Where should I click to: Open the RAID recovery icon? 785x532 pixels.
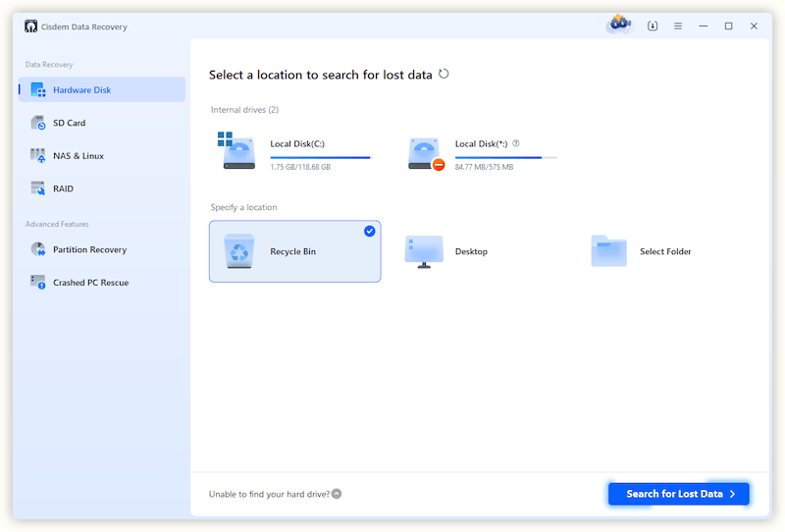tap(38, 188)
